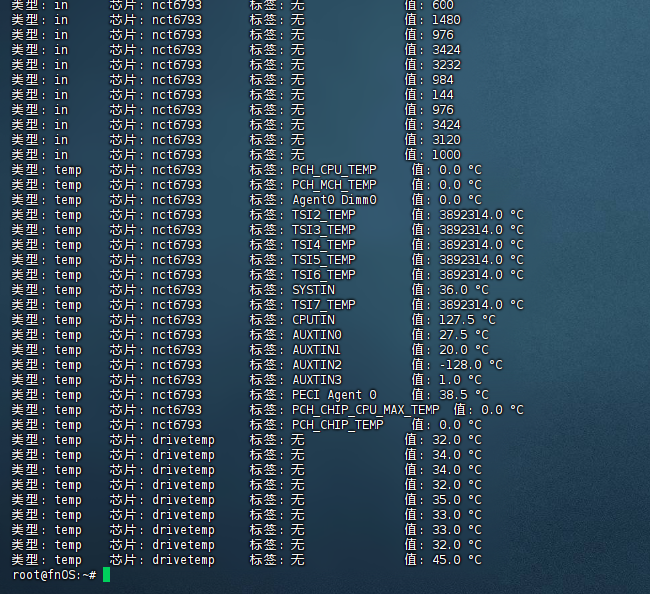
Task: Select the TSI2_TEMP label
Action: click(x=323, y=215)
